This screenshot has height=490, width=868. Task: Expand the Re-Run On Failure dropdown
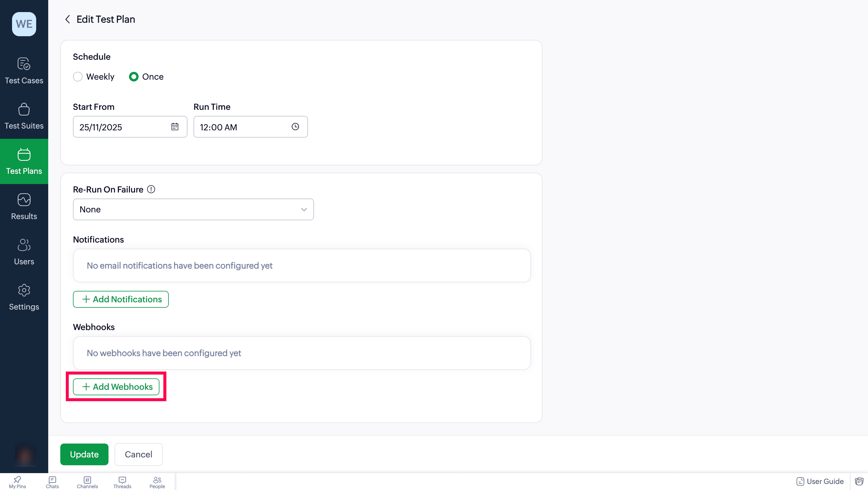pos(193,209)
